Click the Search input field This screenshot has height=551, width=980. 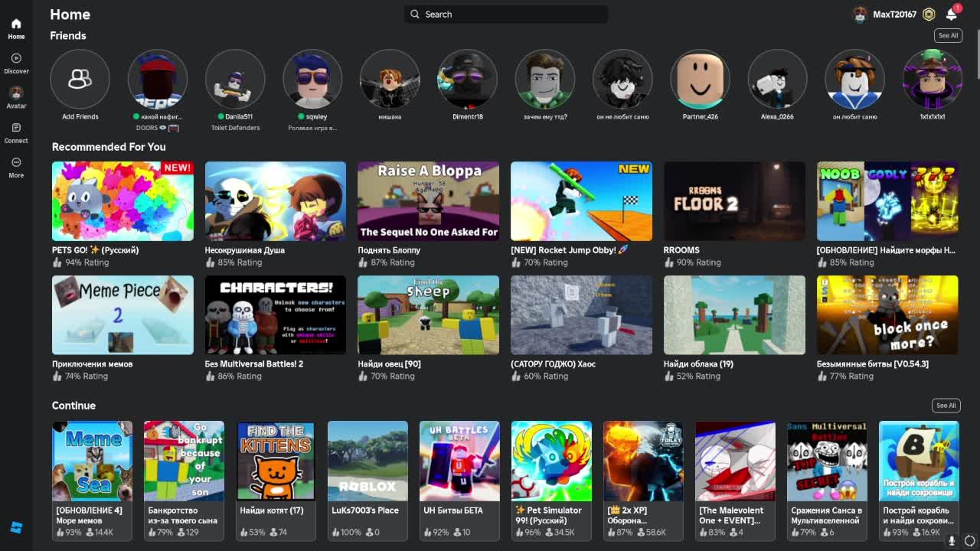point(506,14)
